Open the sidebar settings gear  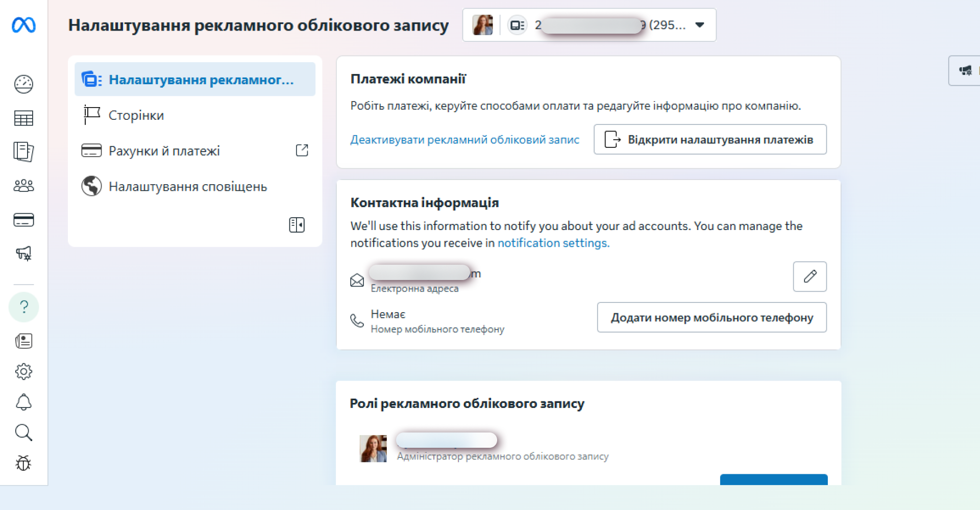pyautogui.click(x=24, y=371)
